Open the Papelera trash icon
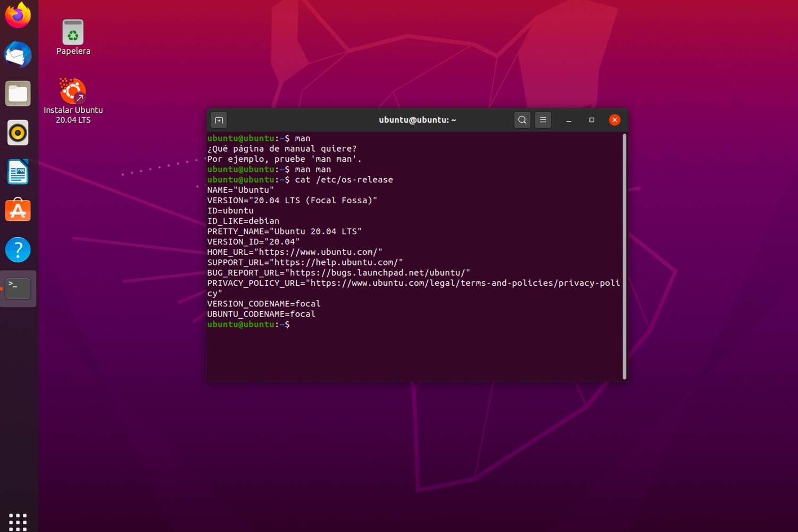This screenshot has height=532, width=798. pyautogui.click(x=73, y=33)
